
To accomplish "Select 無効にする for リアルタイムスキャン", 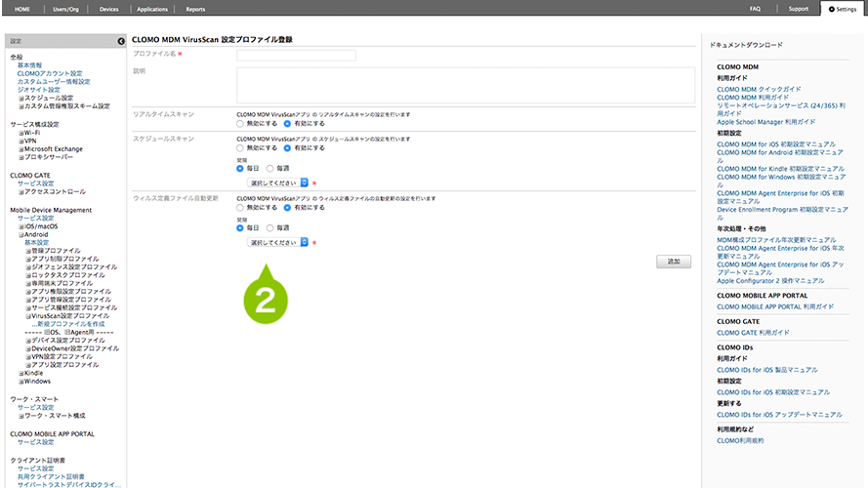I will (x=239, y=124).
